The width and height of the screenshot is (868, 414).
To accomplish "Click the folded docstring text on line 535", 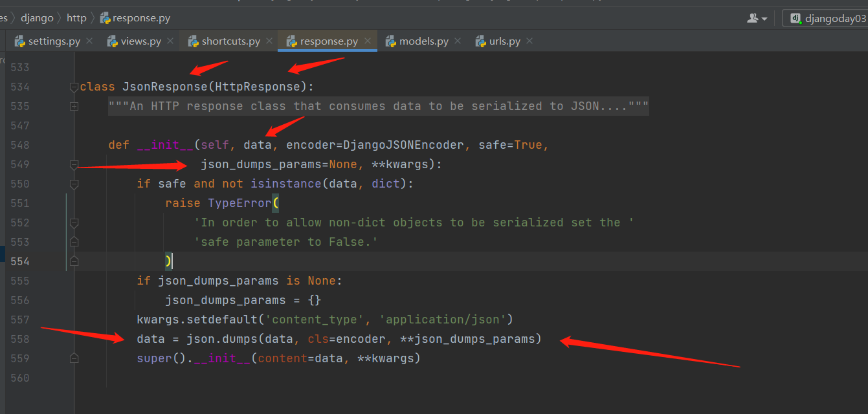I will pyautogui.click(x=379, y=106).
